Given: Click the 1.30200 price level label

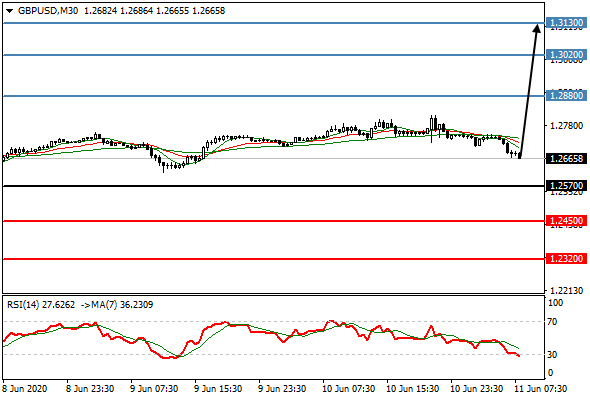Looking at the screenshot, I should point(566,55).
